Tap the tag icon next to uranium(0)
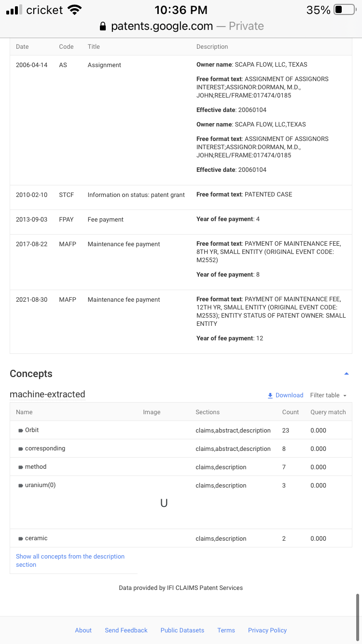The image size is (362, 644). tap(21, 485)
